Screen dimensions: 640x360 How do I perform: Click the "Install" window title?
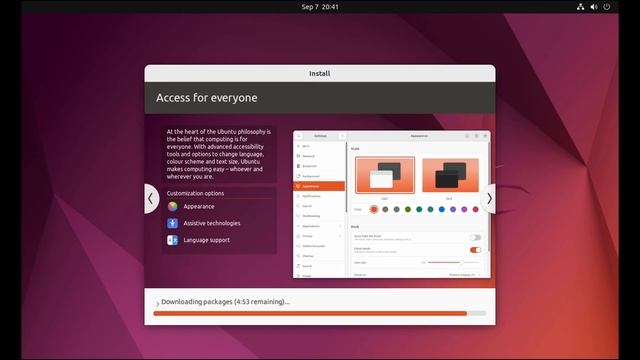click(x=320, y=73)
